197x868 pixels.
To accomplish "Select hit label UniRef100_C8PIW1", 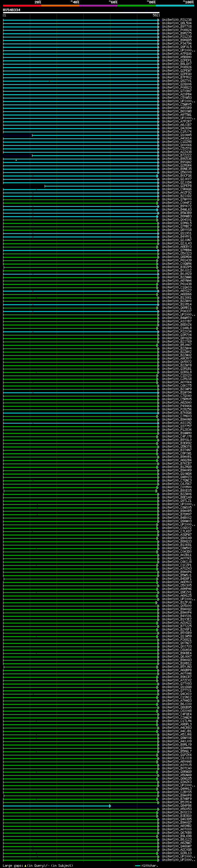I will 177,454.
